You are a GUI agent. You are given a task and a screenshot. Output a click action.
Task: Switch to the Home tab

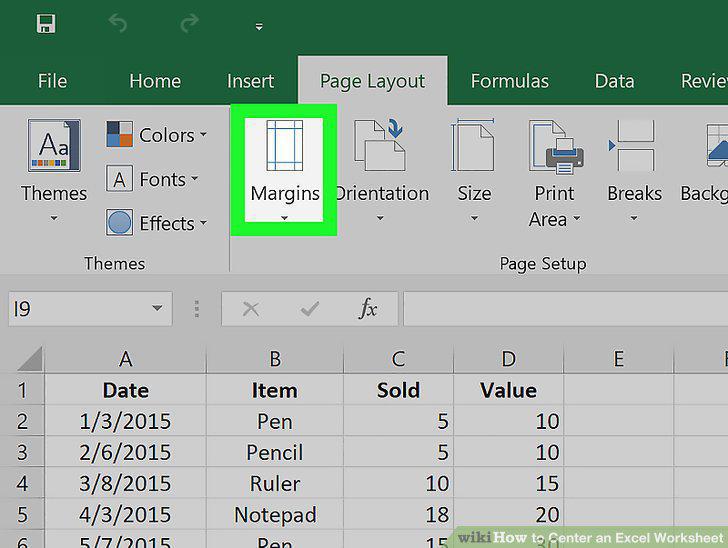(155, 81)
